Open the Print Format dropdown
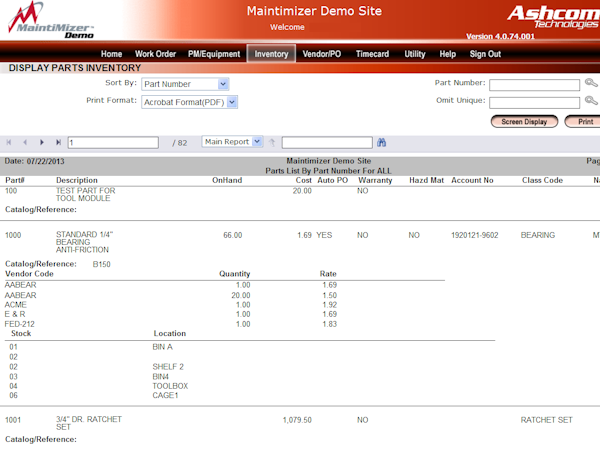The height and width of the screenshot is (449, 600). [x=189, y=102]
